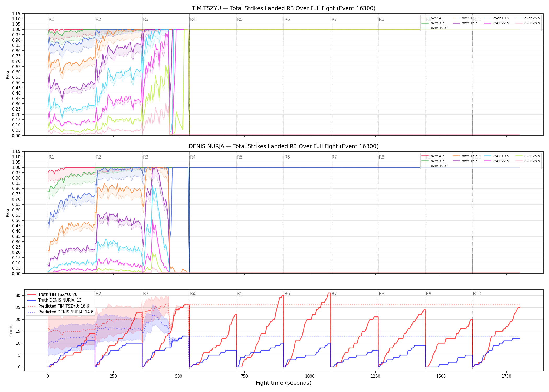Select 'Truth TIM TSZYU: 26' legend entry
The height and width of the screenshot is (392, 549).
[52, 295]
